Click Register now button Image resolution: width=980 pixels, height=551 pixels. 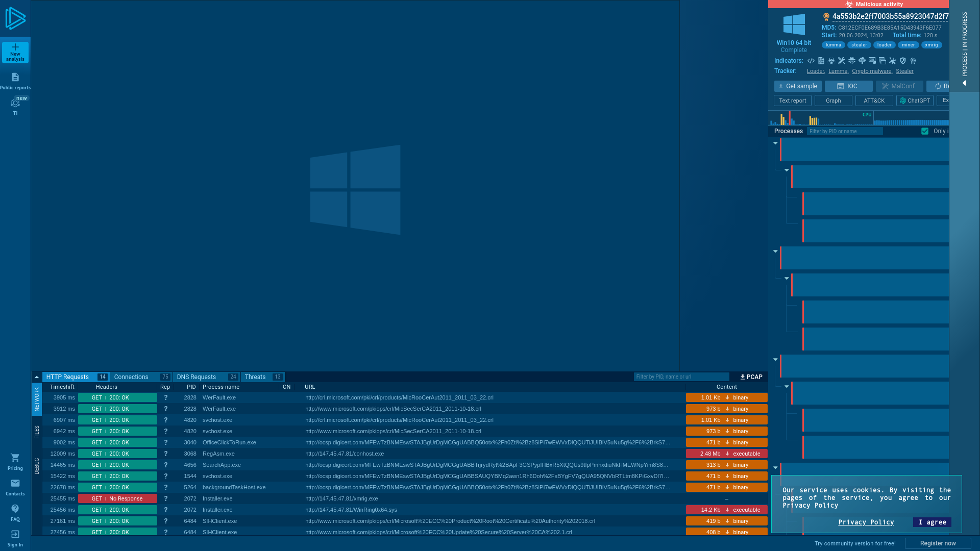938,543
